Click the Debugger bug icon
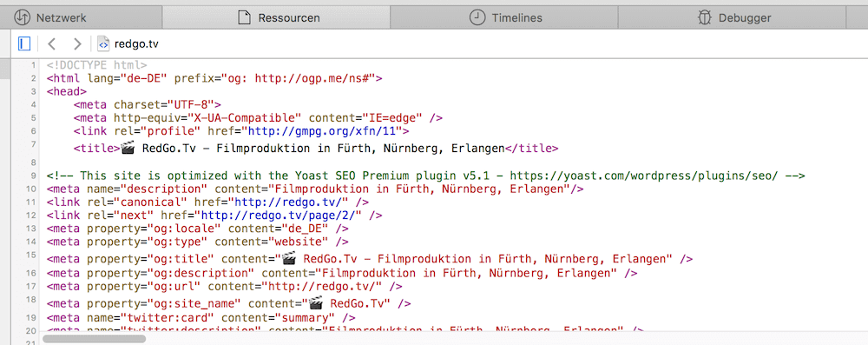This screenshot has width=868, height=345. (x=704, y=17)
